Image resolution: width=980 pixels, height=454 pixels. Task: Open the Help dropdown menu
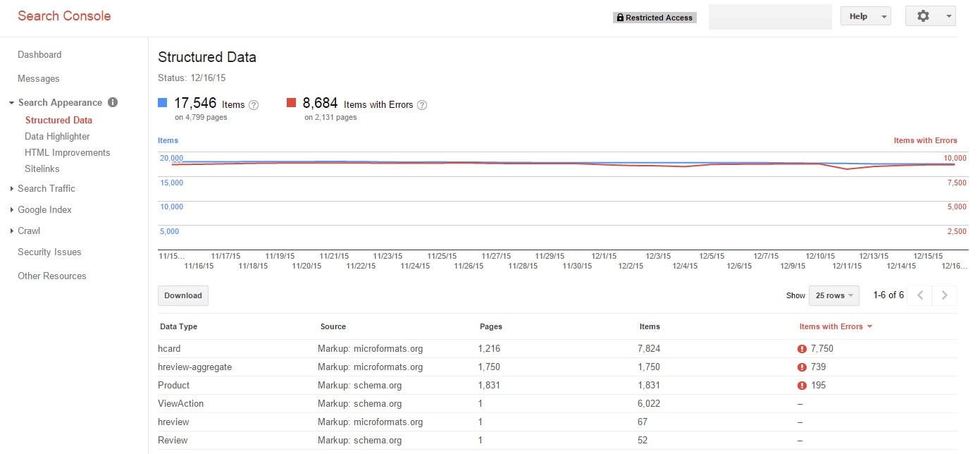pyautogui.click(x=865, y=16)
